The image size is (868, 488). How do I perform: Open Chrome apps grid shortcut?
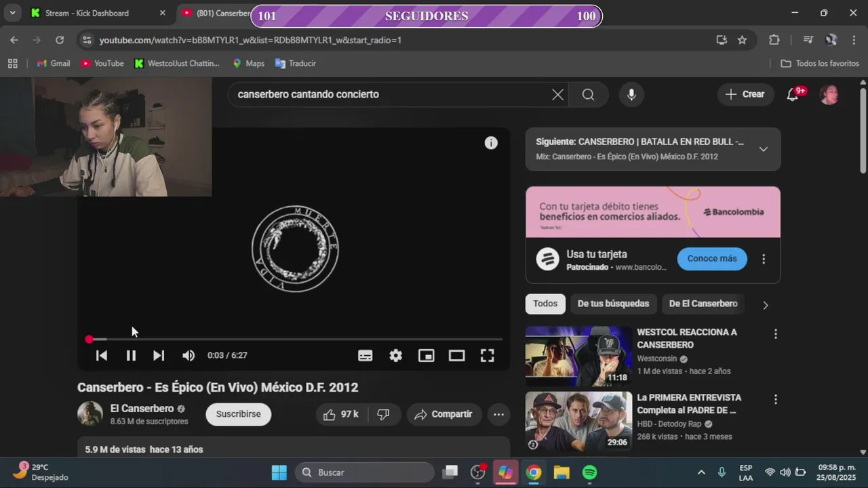(x=12, y=63)
